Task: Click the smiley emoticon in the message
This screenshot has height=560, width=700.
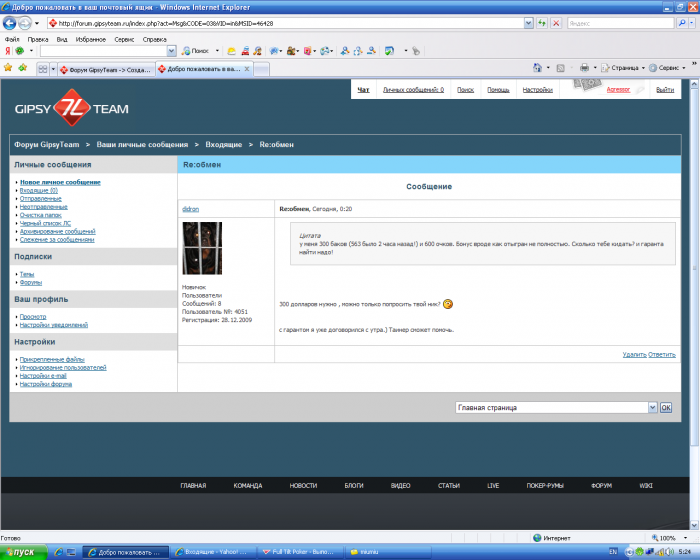Action: tap(448, 304)
